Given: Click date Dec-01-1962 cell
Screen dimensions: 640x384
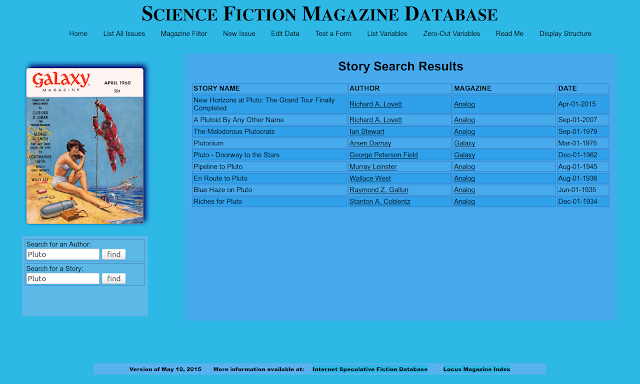Looking at the screenshot, I should click(583, 155).
